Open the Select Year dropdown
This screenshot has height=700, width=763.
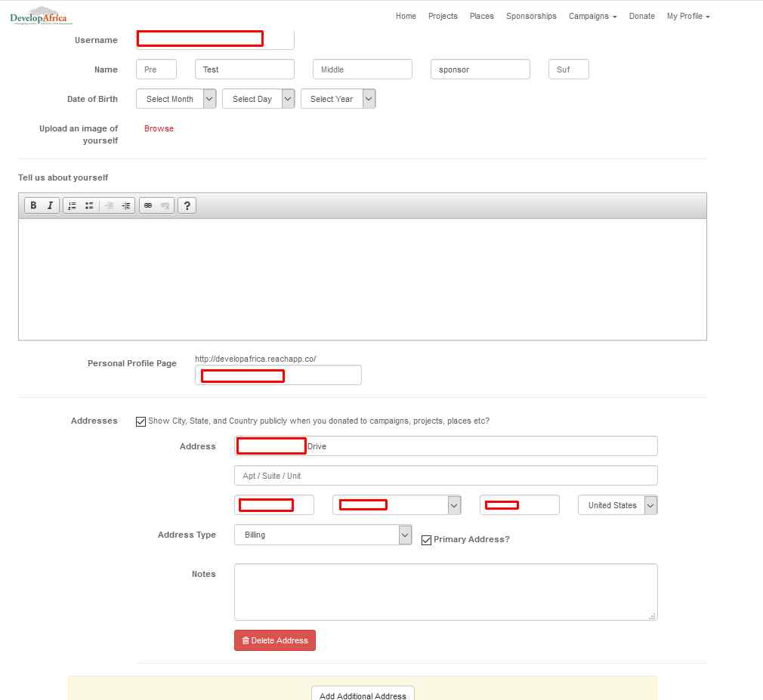point(338,99)
